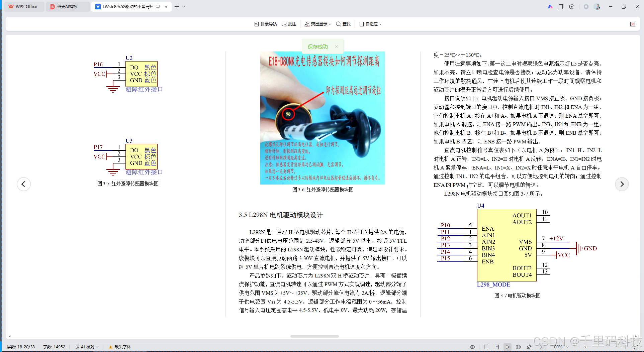The image size is (644, 352).
Task: Click the multi-window layout icon
Action: click(x=561, y=7)
